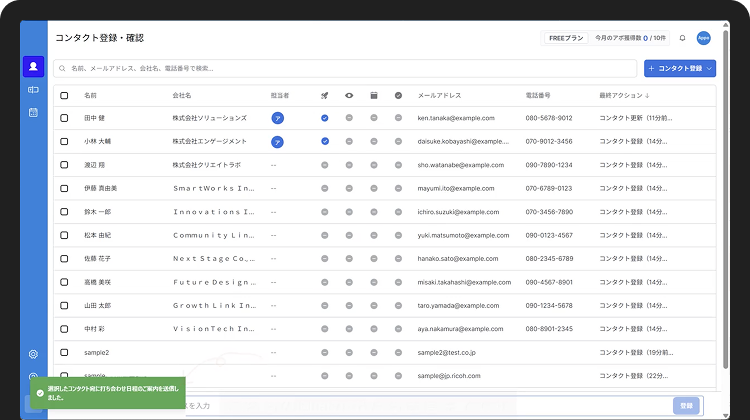Screen dimensions: 750x420
Task: Open 今月のアポ獲得数 counter
Action: click(630, 38)
